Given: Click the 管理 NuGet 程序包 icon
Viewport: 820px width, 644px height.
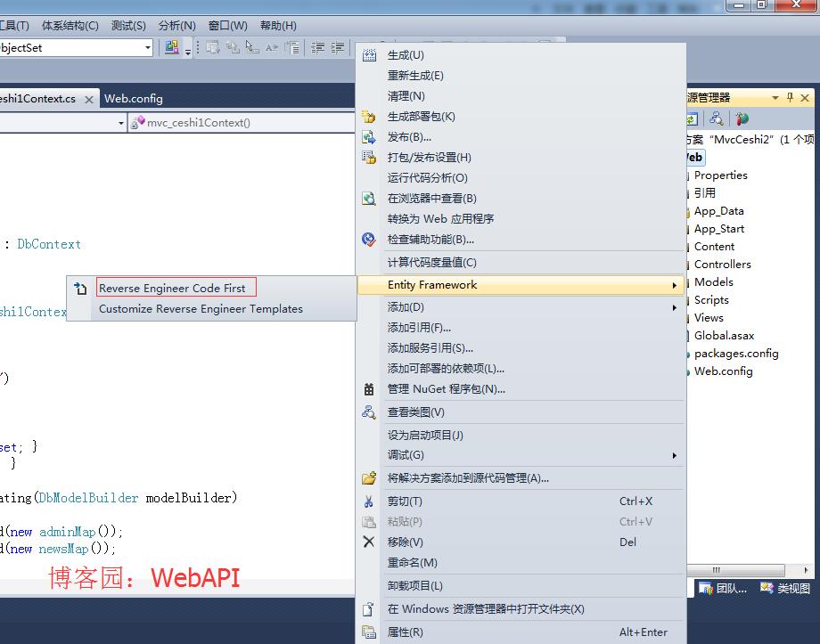Looking at the screenshot, I should point(369,389).
